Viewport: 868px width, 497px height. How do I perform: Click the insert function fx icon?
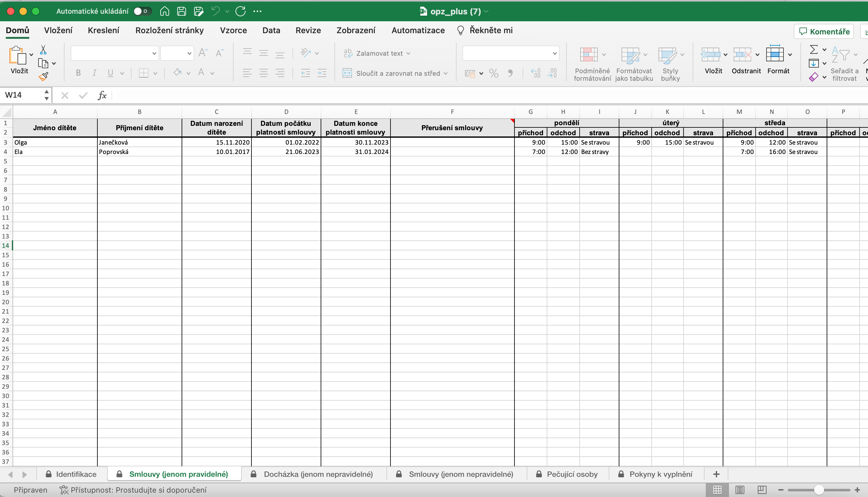(102, 95)
